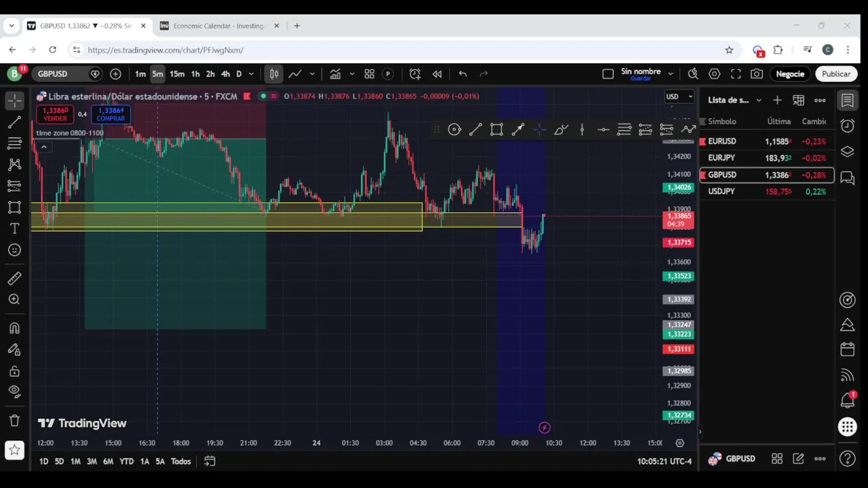Image resolution: width=868 pixels, height=488 pixels.
Task: Open the USD currency dropdown
Action: 679,96
